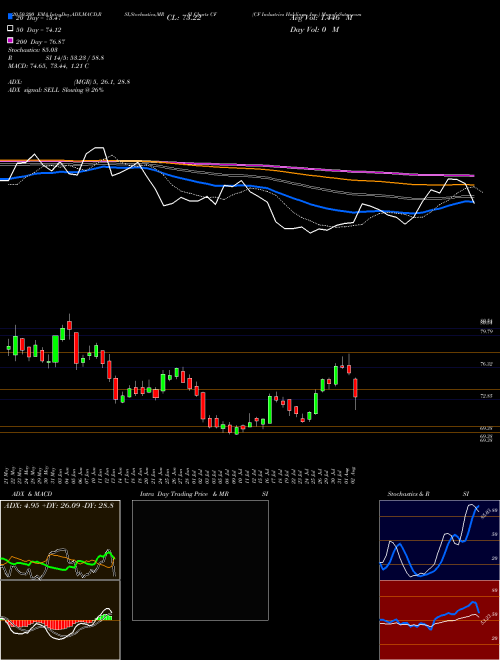
Task: Click the Avg Vol value
Action: (x=321, y=18)
